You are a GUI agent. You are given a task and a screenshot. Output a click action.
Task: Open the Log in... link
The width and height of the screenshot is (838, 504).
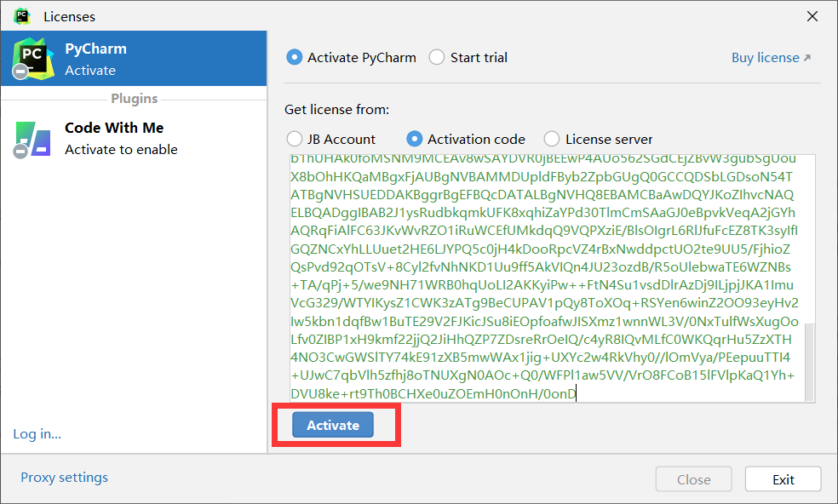click(x=37, y=433)
